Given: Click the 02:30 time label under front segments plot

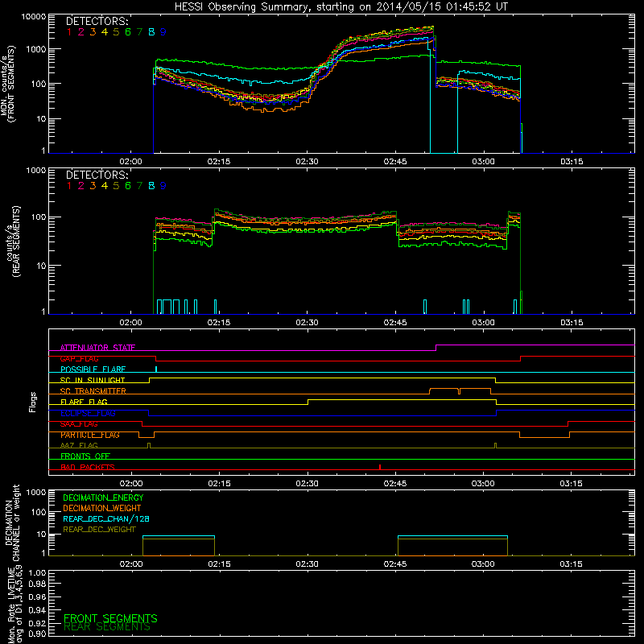Looking at the screenshot, I should pyautogui.click(x=307, y=162).
